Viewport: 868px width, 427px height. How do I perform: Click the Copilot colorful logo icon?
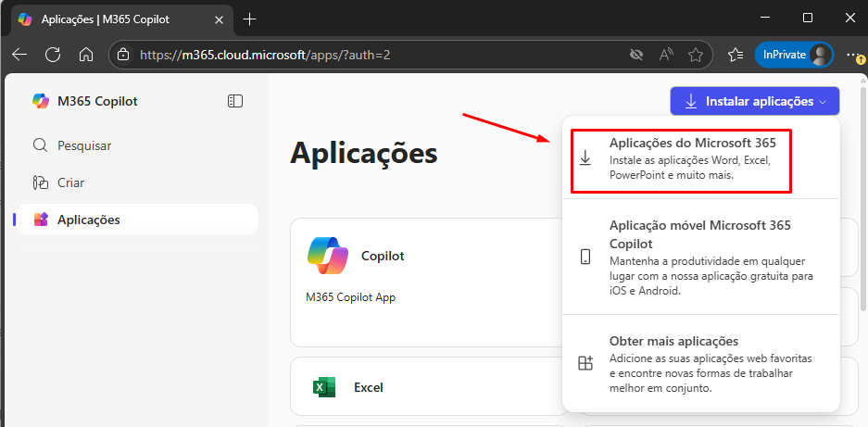(328, 256)
